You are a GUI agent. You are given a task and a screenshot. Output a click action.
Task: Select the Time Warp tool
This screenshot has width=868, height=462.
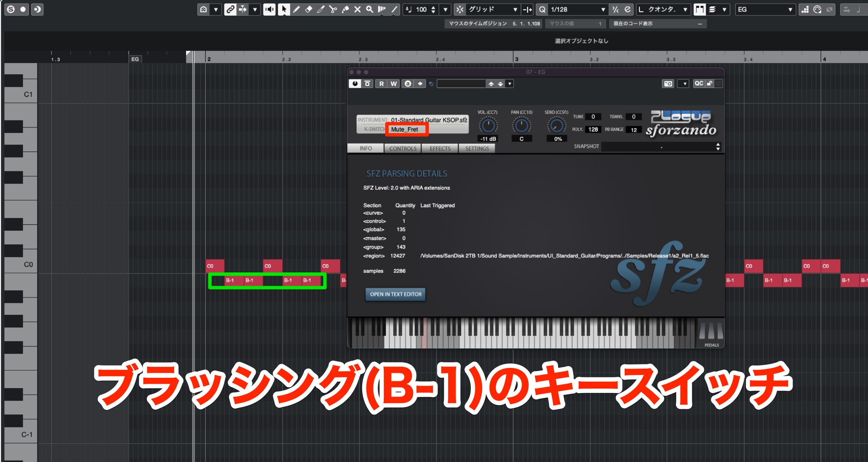[x=382, y=10]
